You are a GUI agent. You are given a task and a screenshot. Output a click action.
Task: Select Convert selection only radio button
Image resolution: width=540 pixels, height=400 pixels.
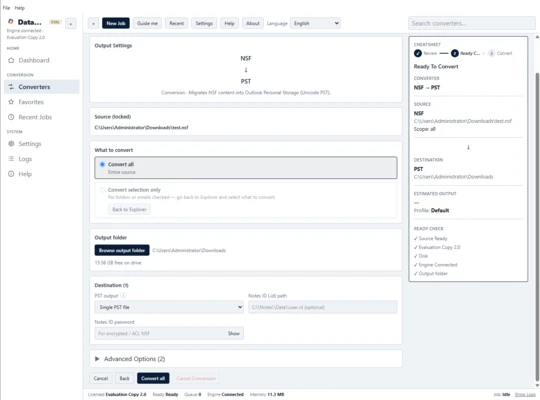point(102,190)
